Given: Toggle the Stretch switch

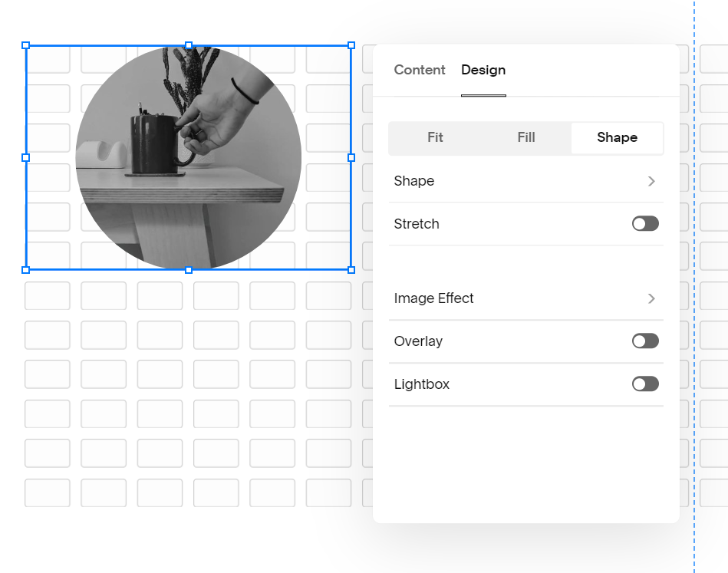Looking at the screenshot, I should (x=645, y=224).
